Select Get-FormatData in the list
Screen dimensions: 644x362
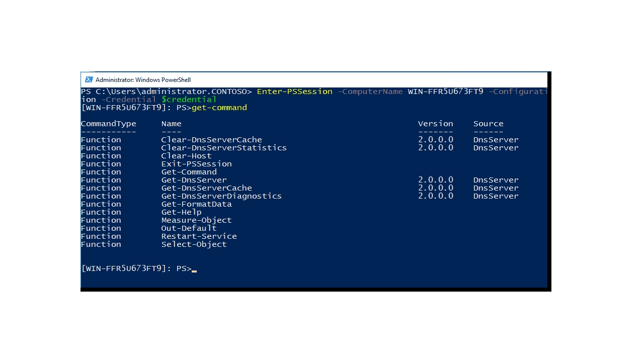pos(196,204)
